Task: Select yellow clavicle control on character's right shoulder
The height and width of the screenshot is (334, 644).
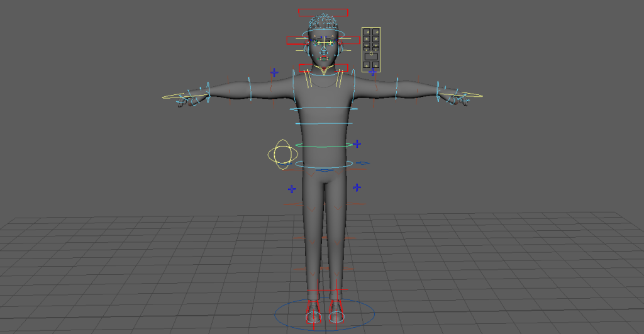Action: 308,79
